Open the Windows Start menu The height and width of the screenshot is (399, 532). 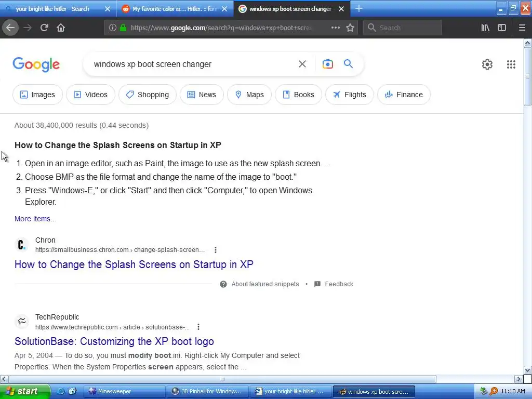(x=25, y=392)
